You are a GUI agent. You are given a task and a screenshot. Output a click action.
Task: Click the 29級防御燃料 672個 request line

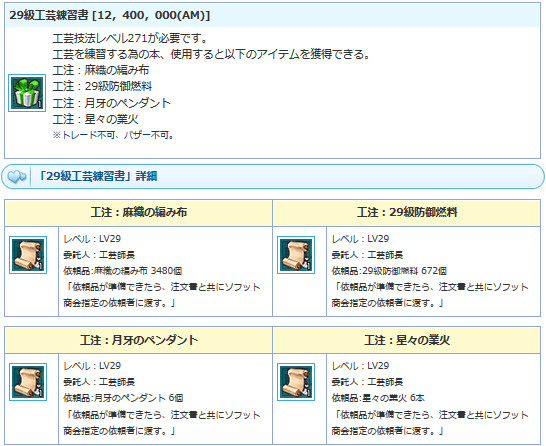(389, 271)
